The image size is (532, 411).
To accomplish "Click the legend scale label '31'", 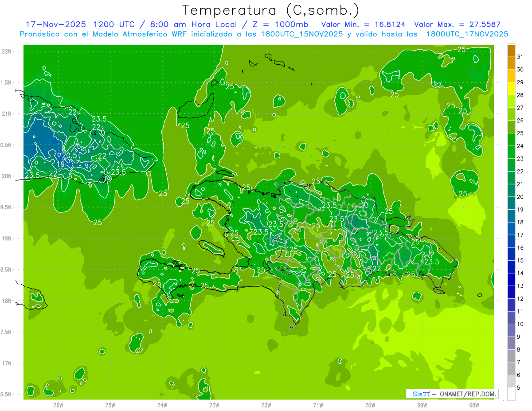I will tap(520, 57).
